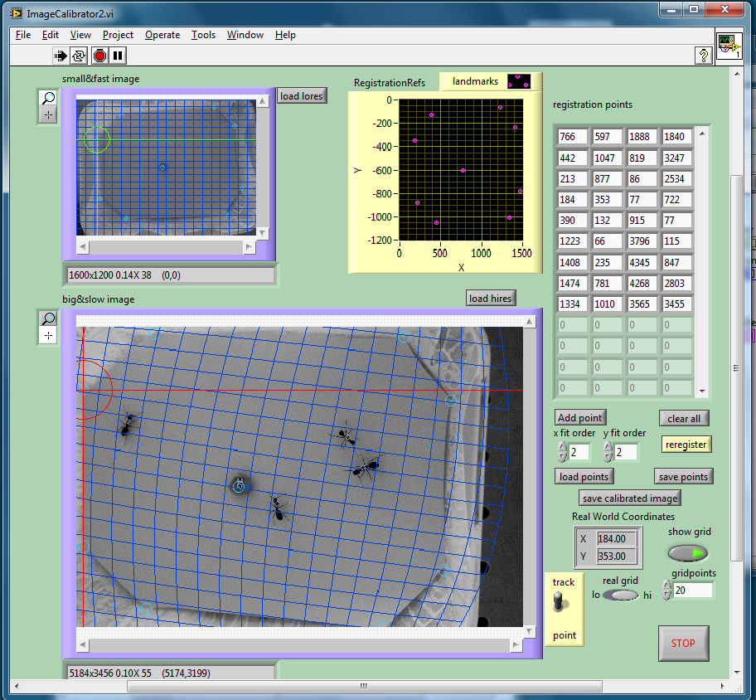Screen dimensions: 756x700
Task: Click the Run arrow toolbar icon
Action: (x=61, y=56)
